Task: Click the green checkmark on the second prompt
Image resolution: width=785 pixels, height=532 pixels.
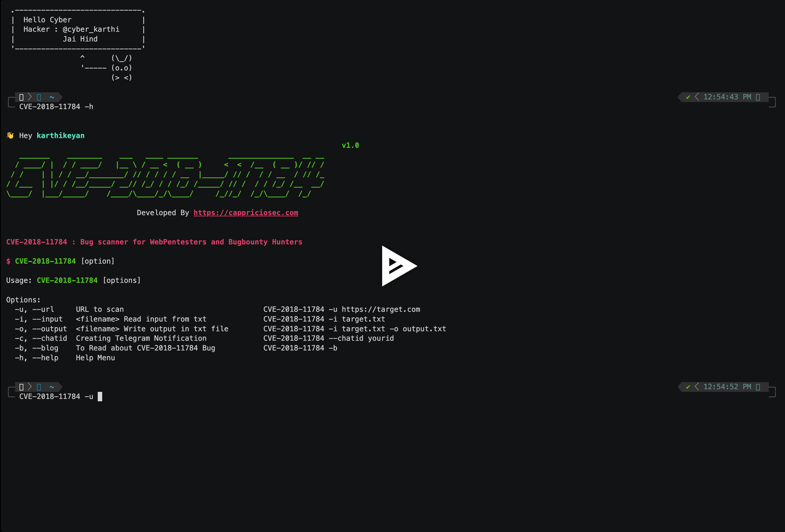Action: click(x=688, y=387)
